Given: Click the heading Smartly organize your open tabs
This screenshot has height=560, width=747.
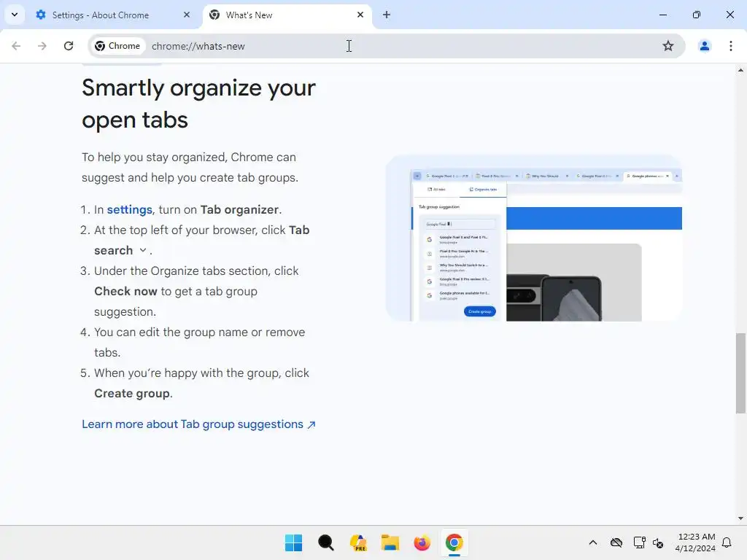Looking at the screenshot, I should (x=198, y=104).
